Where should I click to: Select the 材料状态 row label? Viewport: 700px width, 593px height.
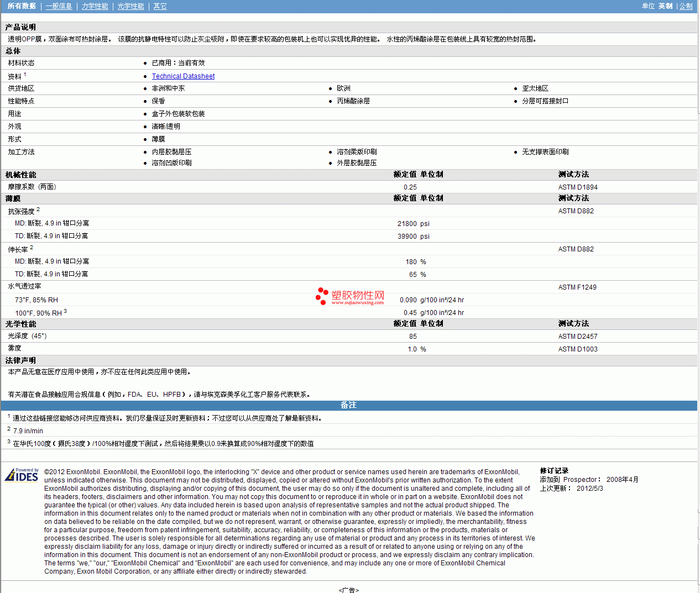(x=21, y=63)
